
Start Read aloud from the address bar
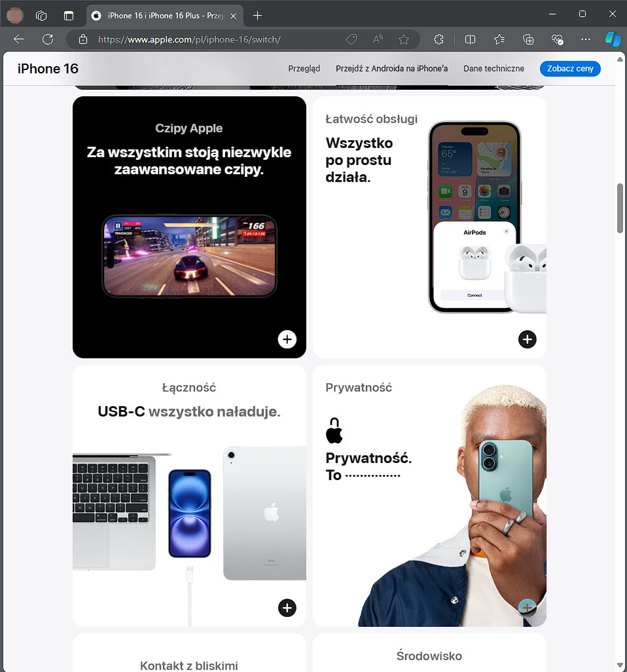[378, 39]
